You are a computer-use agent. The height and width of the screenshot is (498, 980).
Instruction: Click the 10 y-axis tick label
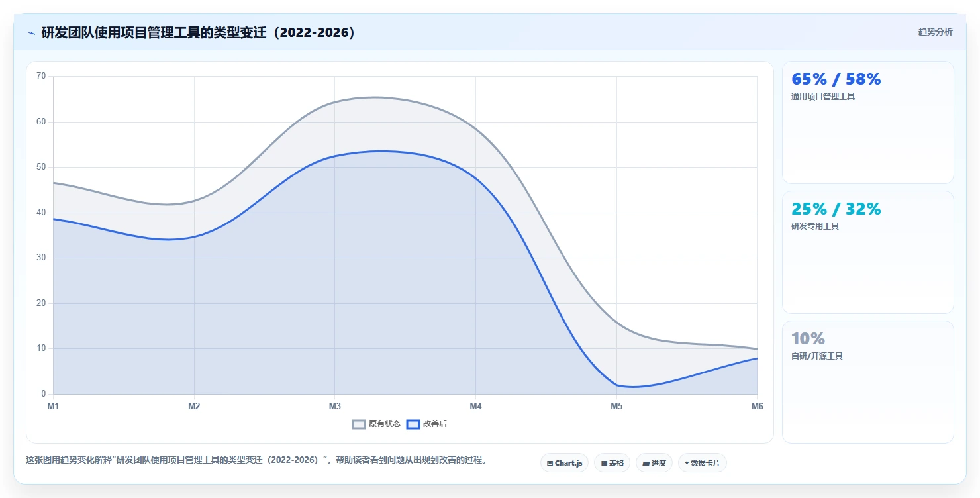pos(41,348)
